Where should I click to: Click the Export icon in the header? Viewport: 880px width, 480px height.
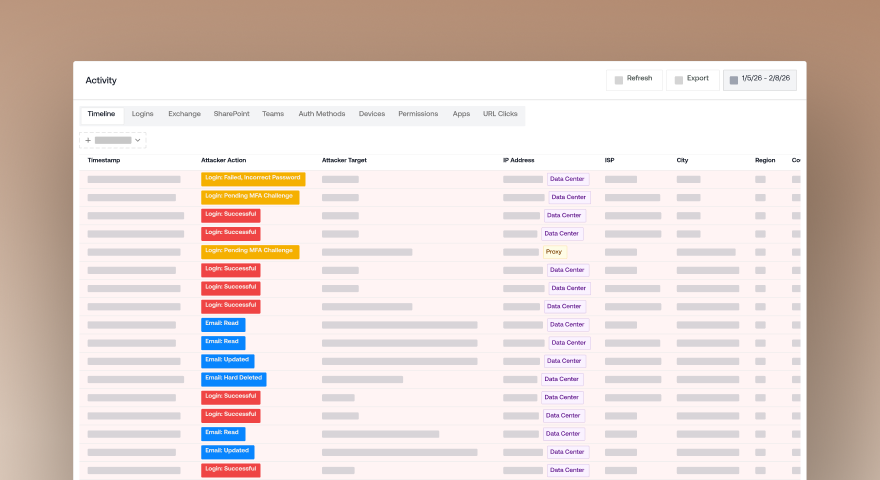click(x=679, y=80)
